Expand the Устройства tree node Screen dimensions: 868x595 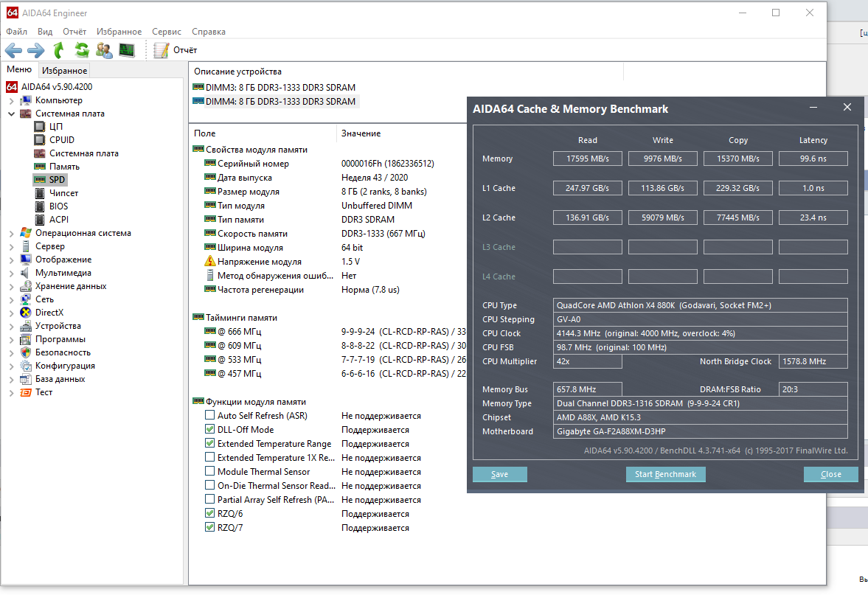[12, 327]
